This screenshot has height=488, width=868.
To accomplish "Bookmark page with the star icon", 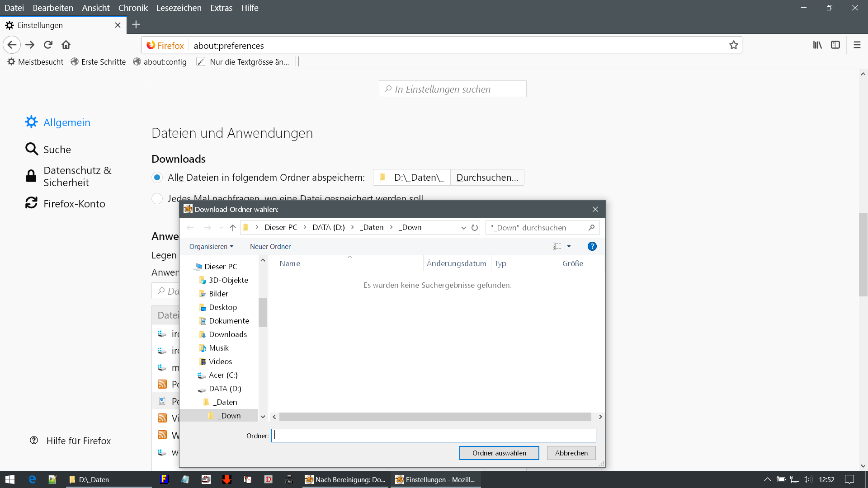I will [733, 45].
